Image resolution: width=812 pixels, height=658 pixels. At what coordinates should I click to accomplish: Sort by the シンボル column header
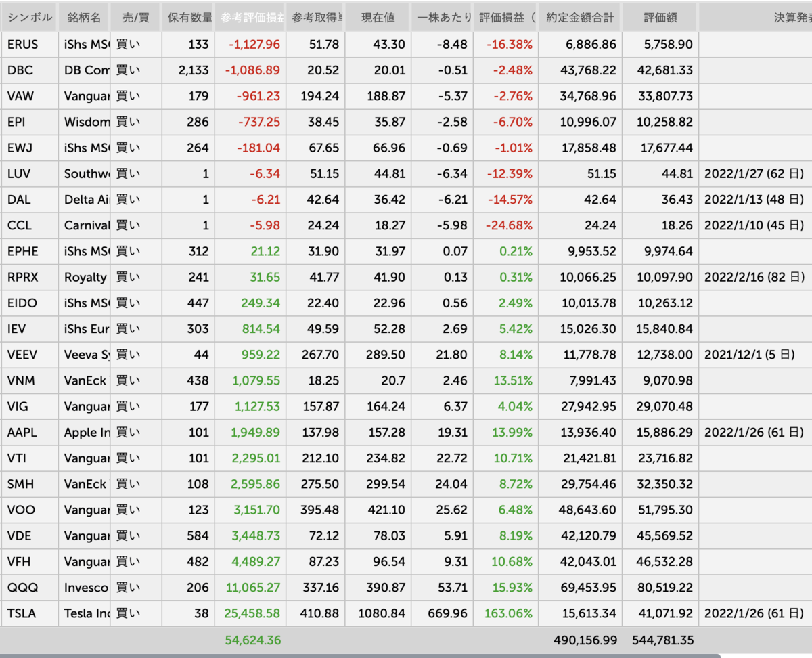pos(29,18)
